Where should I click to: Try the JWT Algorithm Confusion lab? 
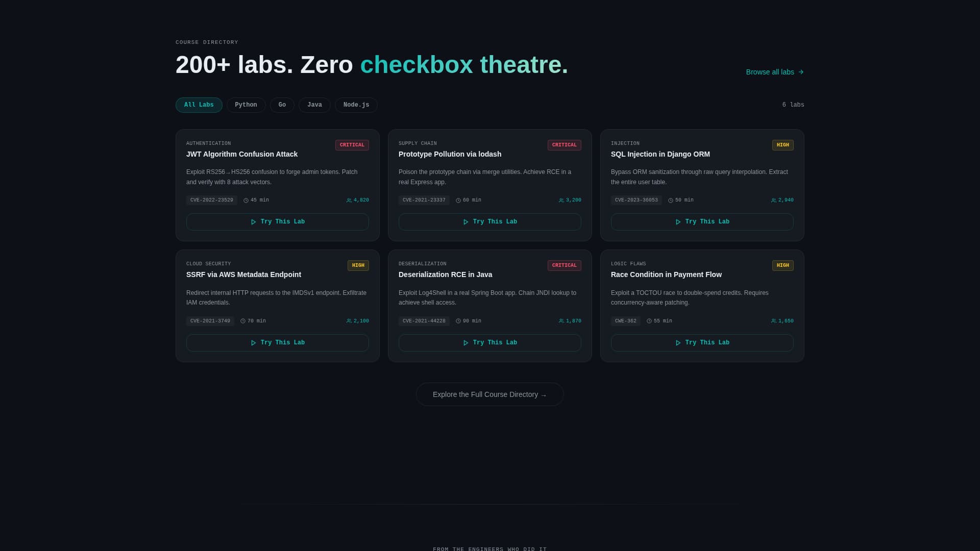(x=278, y=222)
